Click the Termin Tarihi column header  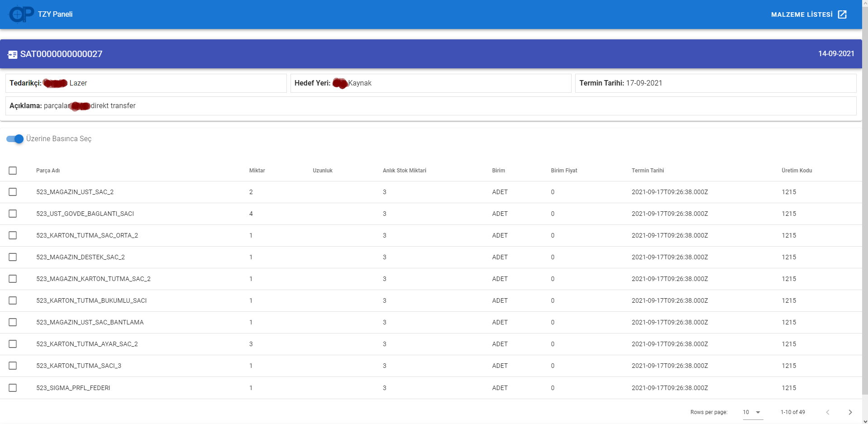tap(648, 171)
